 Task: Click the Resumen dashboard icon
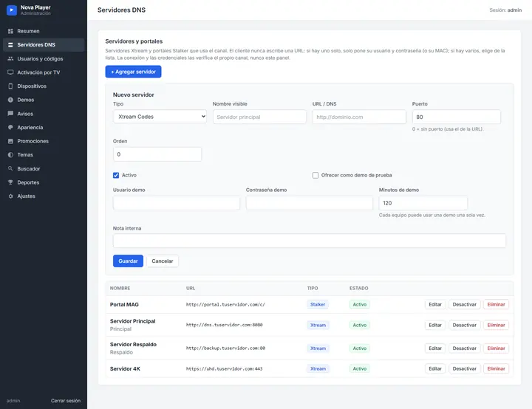coord(10,31)
